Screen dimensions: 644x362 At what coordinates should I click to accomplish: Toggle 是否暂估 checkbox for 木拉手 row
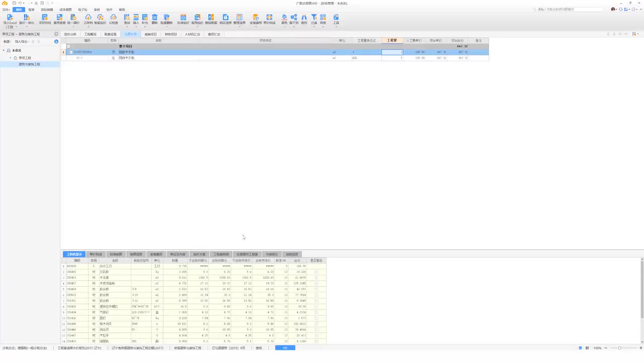coord(316,335)
